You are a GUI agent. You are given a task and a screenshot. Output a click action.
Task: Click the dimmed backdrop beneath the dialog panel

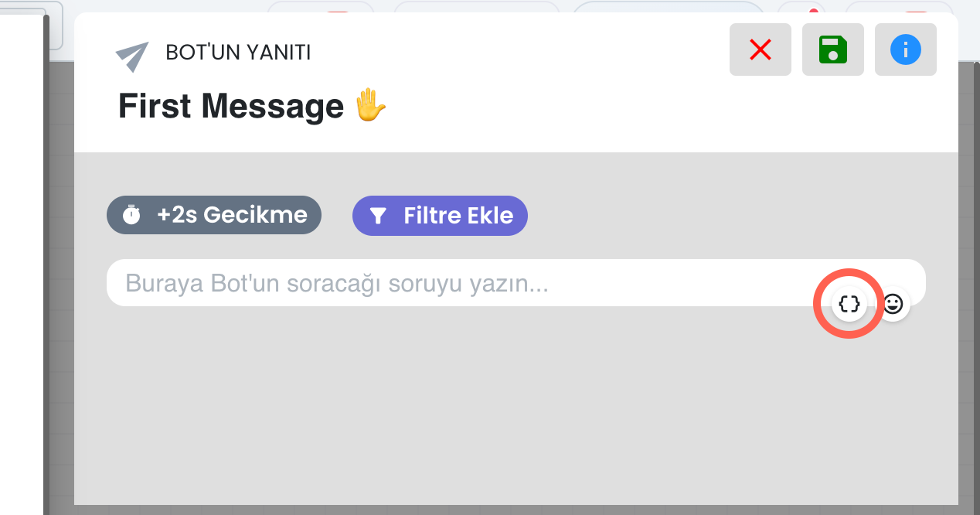[x=510, y=510]
